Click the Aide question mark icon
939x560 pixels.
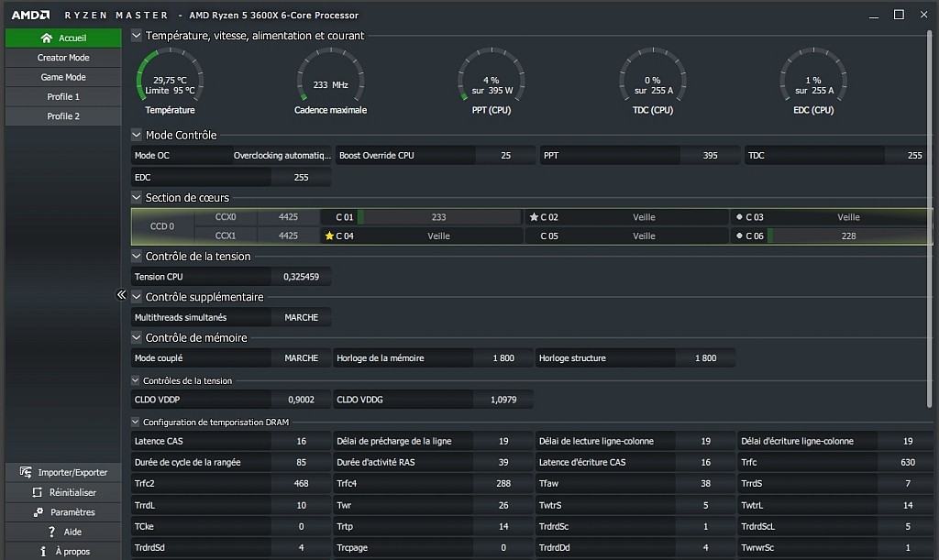point(52,532)
